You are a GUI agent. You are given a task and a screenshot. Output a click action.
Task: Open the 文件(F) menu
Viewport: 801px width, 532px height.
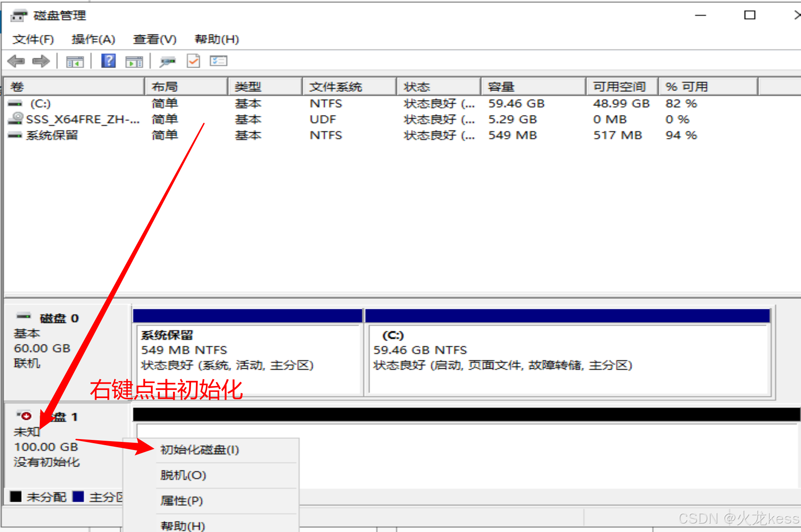coord(33,39)
